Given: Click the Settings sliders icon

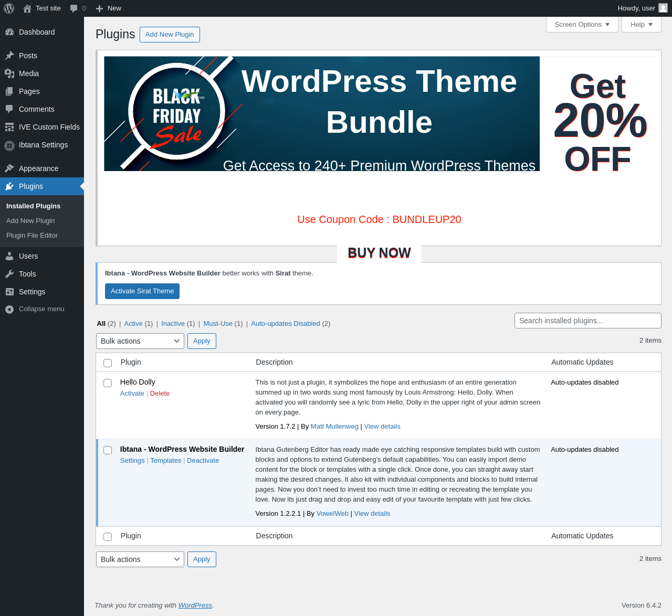Looking at the screenshot, I should (9, 292).
